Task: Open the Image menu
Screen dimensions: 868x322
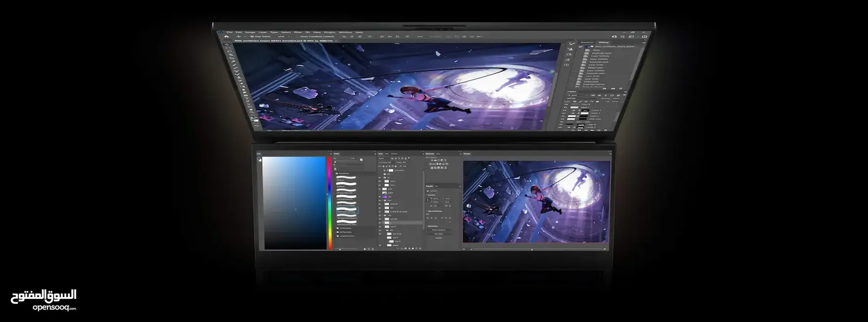Action: click(x=250, y=32)
